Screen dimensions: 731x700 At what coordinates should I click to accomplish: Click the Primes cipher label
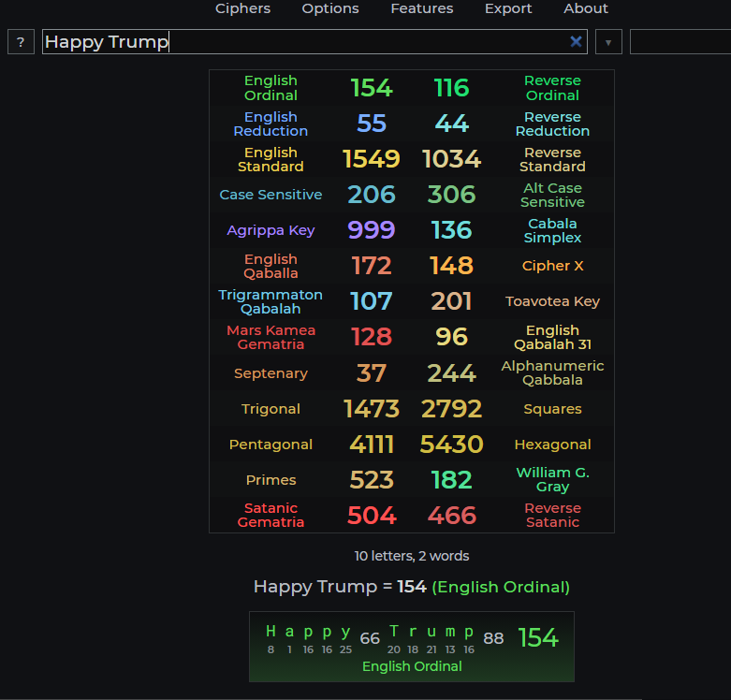tap(270, 479)
